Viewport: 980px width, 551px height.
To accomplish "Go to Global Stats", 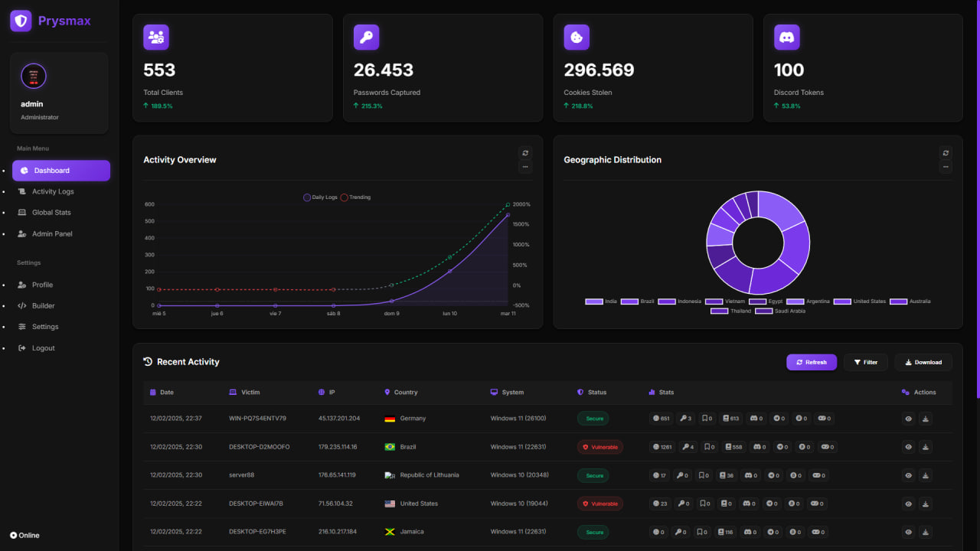I will [x=61, y=213].
